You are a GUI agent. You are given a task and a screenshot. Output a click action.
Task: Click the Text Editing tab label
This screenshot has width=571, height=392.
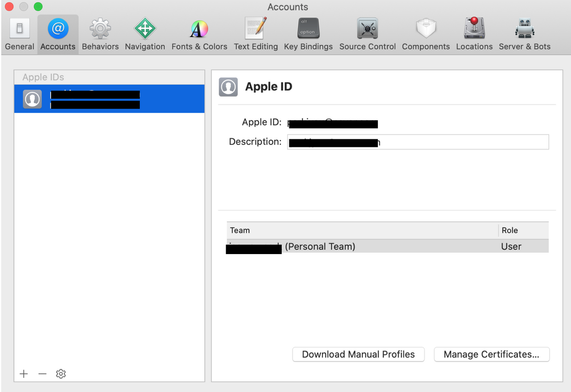coord(256,47)
